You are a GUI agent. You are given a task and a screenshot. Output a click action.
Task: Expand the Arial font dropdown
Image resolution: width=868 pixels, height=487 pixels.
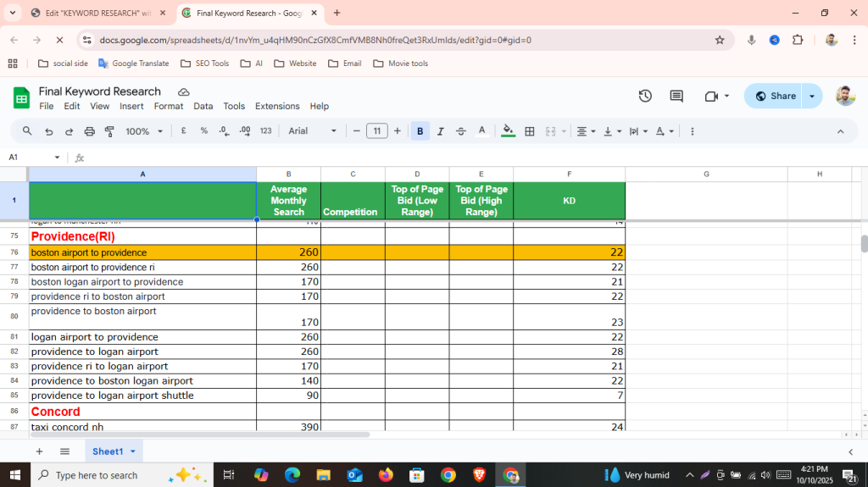pyautogui.click(x=312, y=131)
